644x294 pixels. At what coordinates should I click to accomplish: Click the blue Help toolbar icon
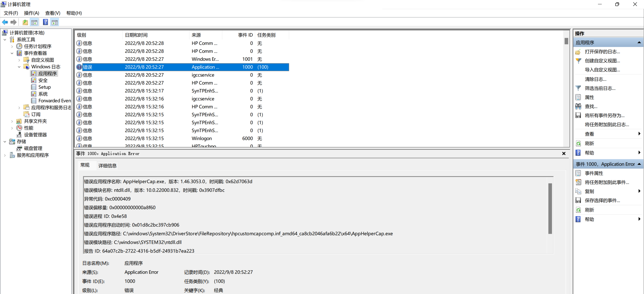click(x=46, y=22)
